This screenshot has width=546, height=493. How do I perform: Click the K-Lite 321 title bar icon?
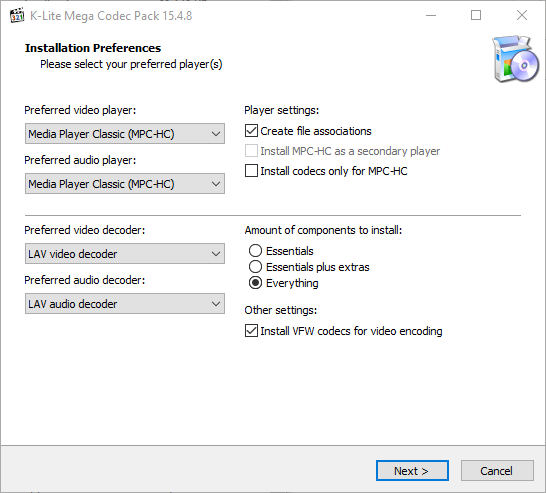tap(17, 16)
